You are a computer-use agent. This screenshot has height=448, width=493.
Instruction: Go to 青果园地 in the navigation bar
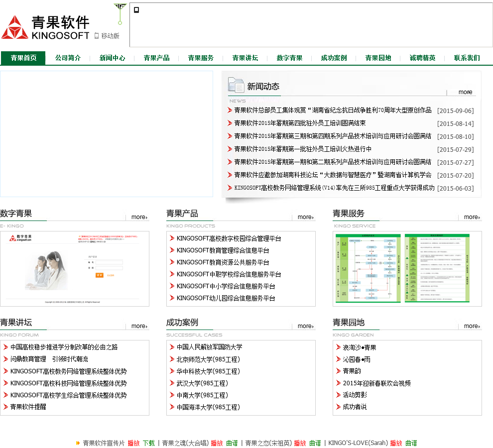click(x=378, y=58)
